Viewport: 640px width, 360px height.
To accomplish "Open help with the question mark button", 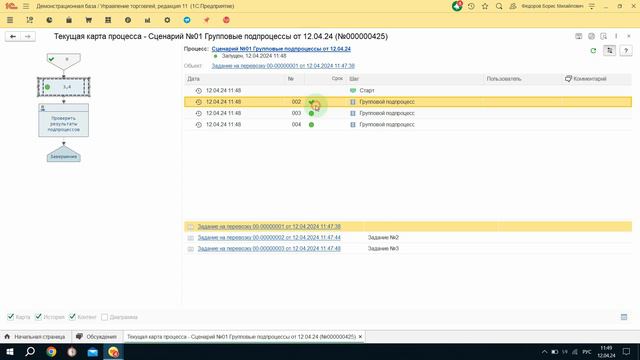I will [x=626, y=51].
